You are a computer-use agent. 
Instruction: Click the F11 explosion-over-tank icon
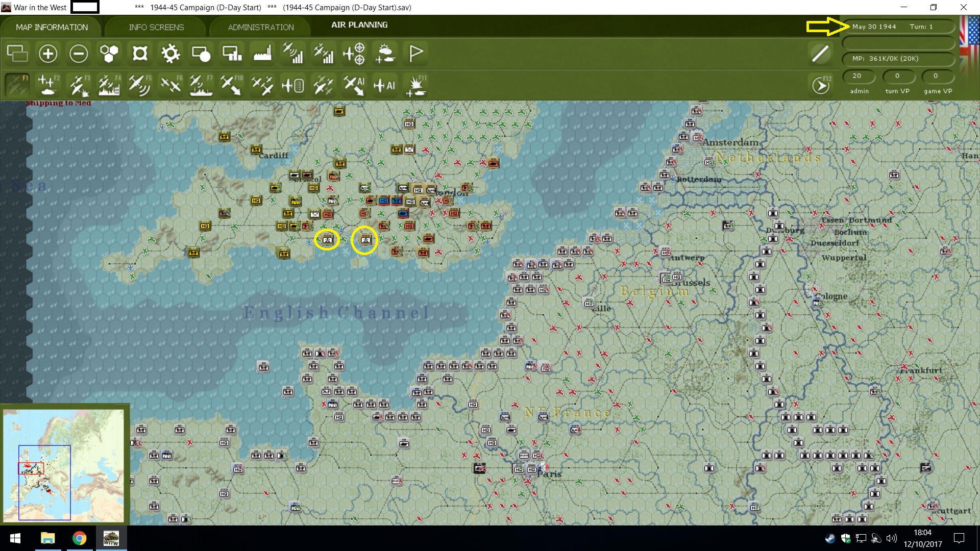coord(416,85)
